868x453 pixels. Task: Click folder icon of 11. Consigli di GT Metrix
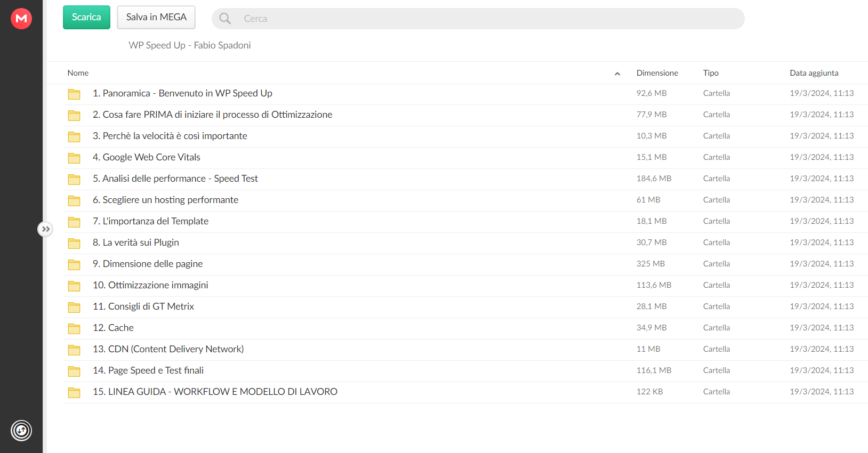74,308
